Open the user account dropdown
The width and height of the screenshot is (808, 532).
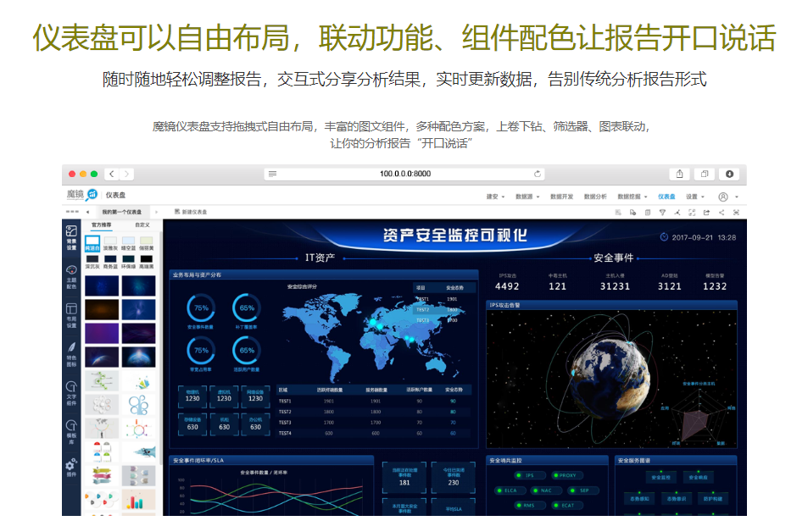728,197
